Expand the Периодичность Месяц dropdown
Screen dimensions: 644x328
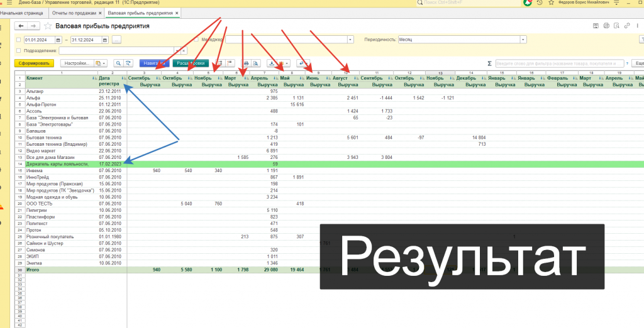[523, 40]
